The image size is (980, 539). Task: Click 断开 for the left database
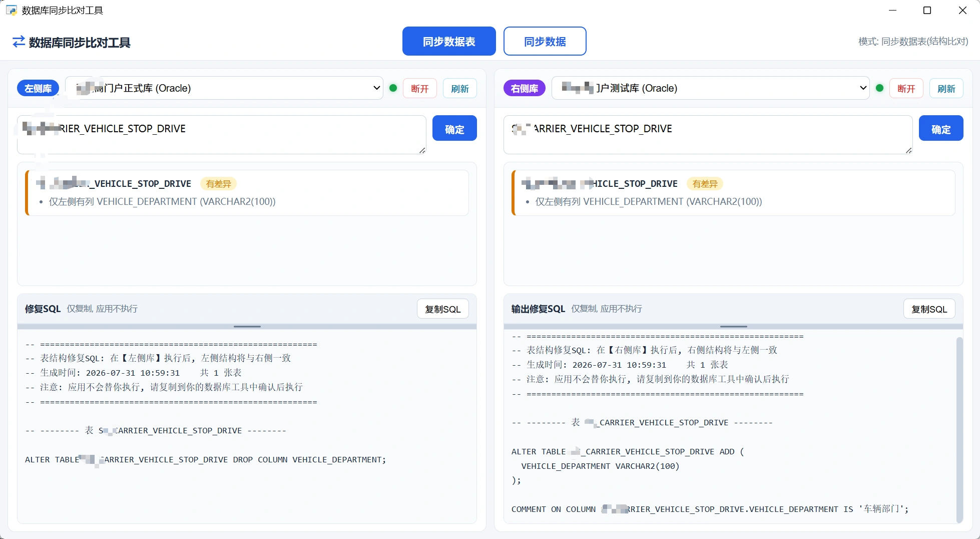[420, 89]
